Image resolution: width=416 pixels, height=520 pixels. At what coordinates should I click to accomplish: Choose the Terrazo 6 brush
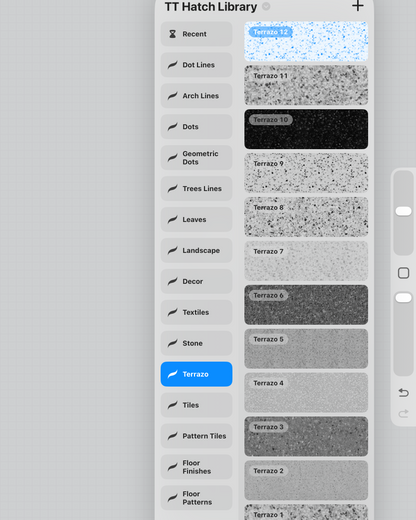[x=306, y=305]
